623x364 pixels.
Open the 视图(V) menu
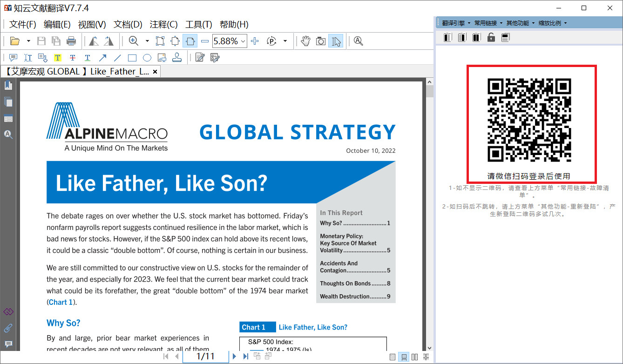click(92, 24)
